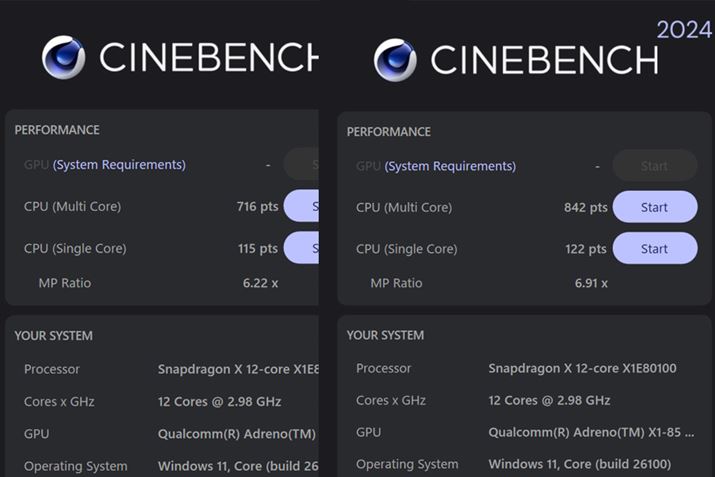Click the 2024 version label
Viewport: 715px width, 477px height.
[684, 29]
